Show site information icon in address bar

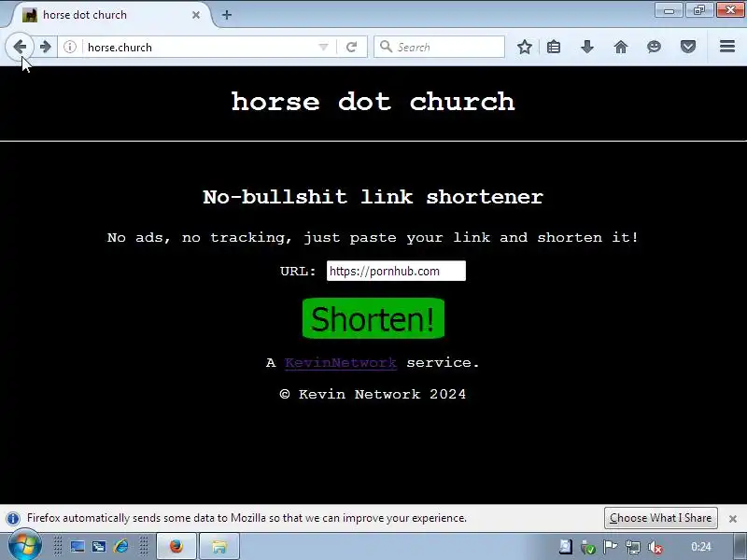click(x=70, y=47)
